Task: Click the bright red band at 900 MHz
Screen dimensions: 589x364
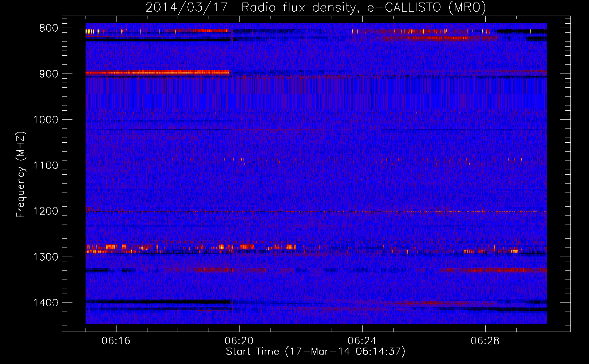Action: click(158, 72)
